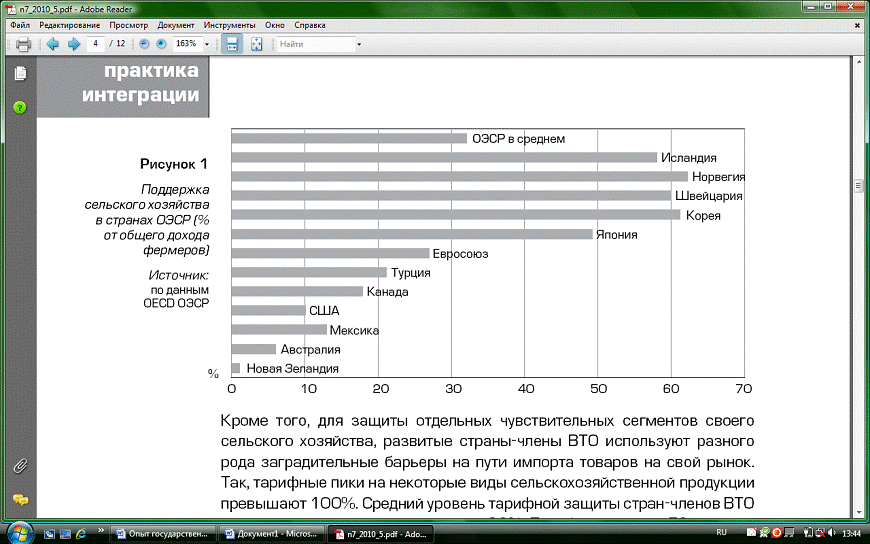Expand the Найти search options dropdown
This screenshot has height=544, width=870.
359,45
